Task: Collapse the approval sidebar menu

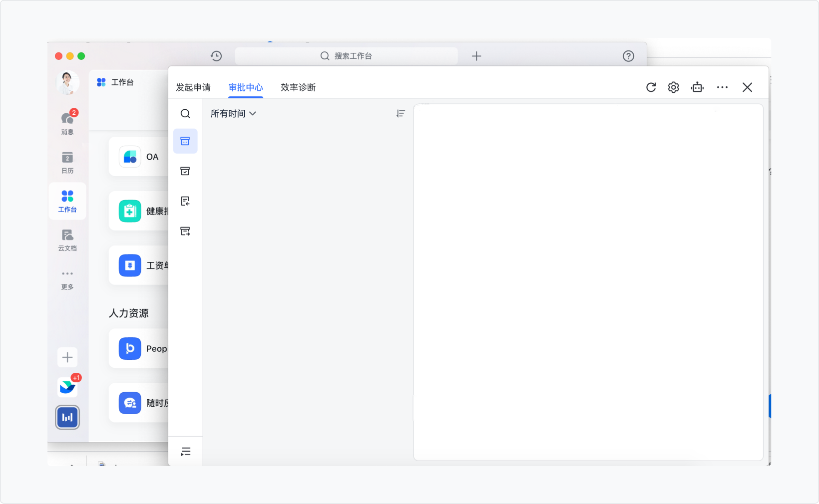Action: point(186,452)
